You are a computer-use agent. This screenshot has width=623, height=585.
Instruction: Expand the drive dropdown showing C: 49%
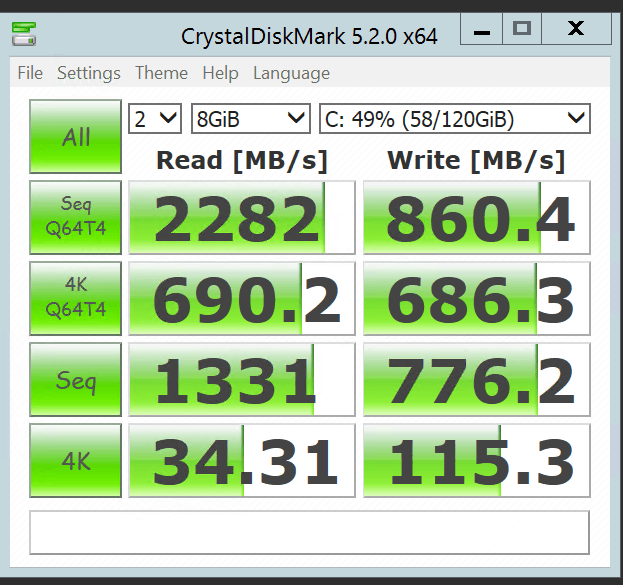pyautogui.click(x=455, y=118)
